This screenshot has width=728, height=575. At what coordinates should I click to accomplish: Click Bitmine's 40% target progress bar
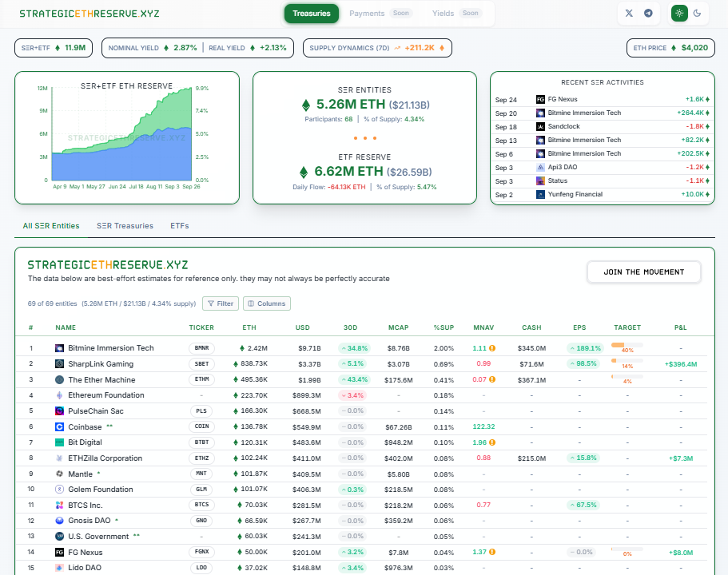[x=627, y=345]
